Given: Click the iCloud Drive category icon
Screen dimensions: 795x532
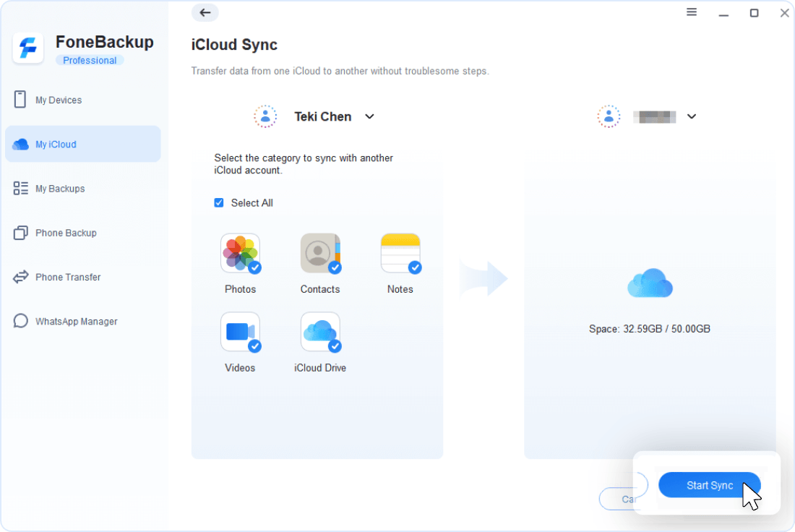Looking at the screenshot, I should 320,332.
